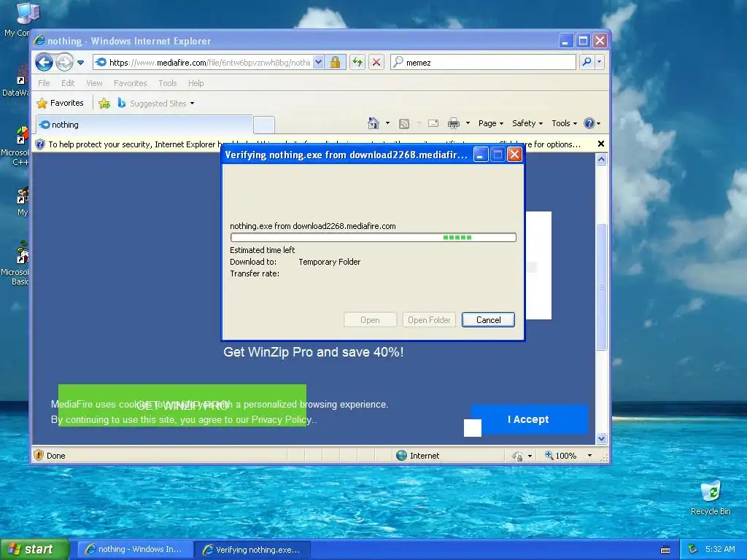The width and height of the screenshot is (747, 560).
Task: Click the download progress bar
Action: pyautogui.click(x=373, y=237)
